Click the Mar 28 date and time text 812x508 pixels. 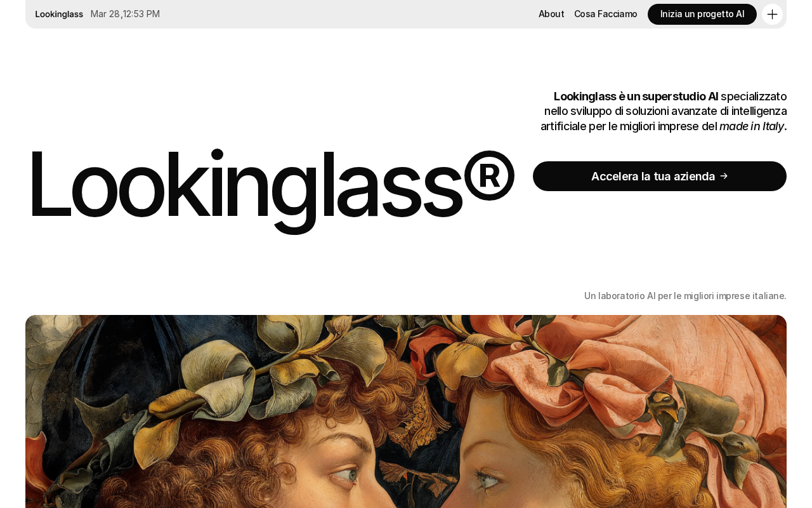pos(125,14)
